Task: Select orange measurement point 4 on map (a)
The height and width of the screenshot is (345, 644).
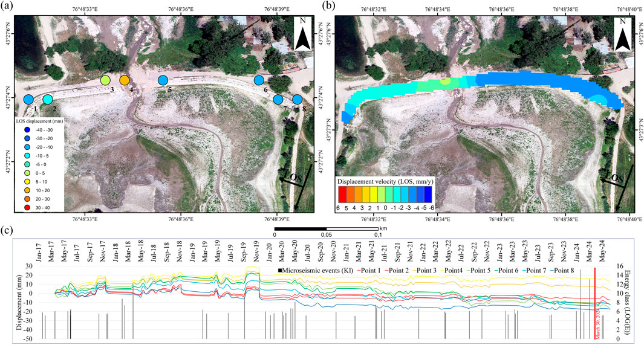Action: click(x=125, y=80)
